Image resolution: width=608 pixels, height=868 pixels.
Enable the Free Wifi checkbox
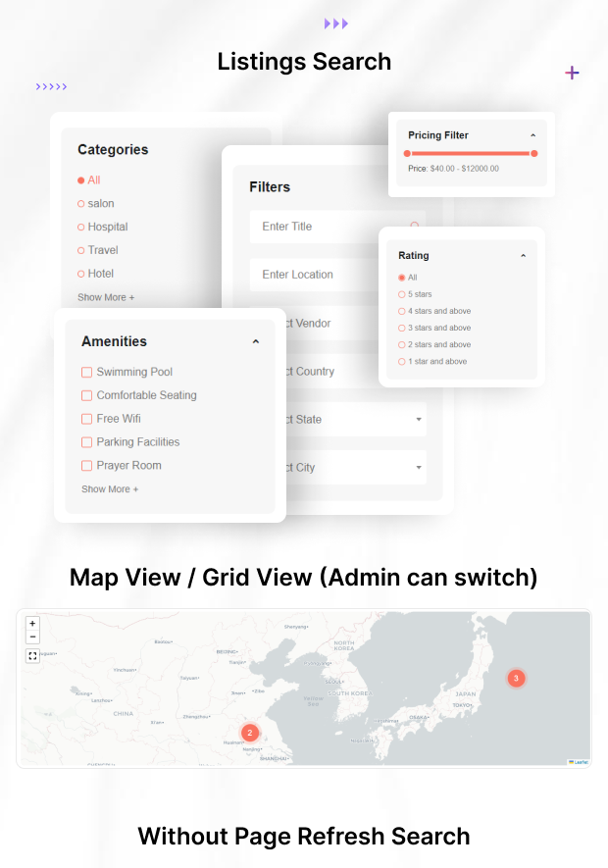coord(86,419)
